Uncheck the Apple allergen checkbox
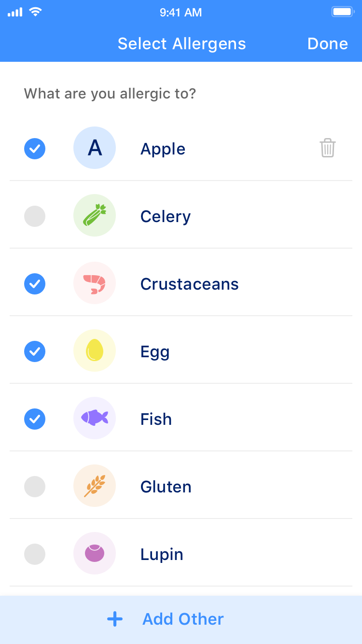This screenshot has width=362, height=644. pos(35,149)
